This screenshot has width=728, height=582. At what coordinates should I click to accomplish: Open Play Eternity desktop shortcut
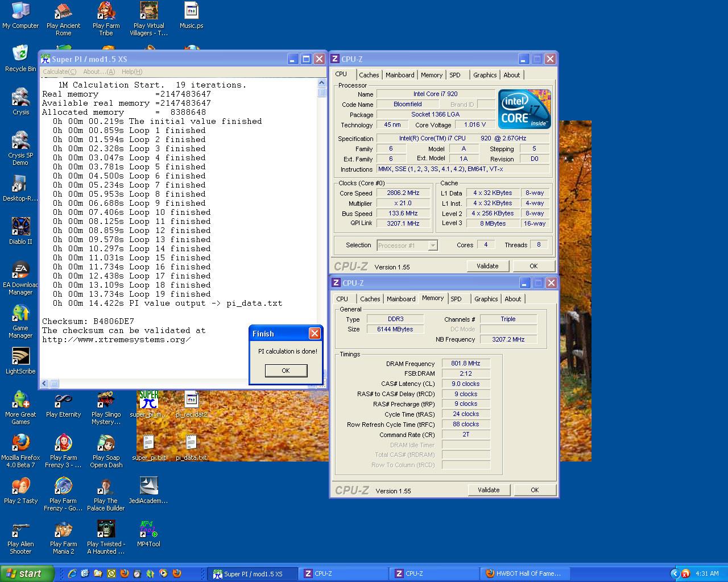tap(63, 405)
